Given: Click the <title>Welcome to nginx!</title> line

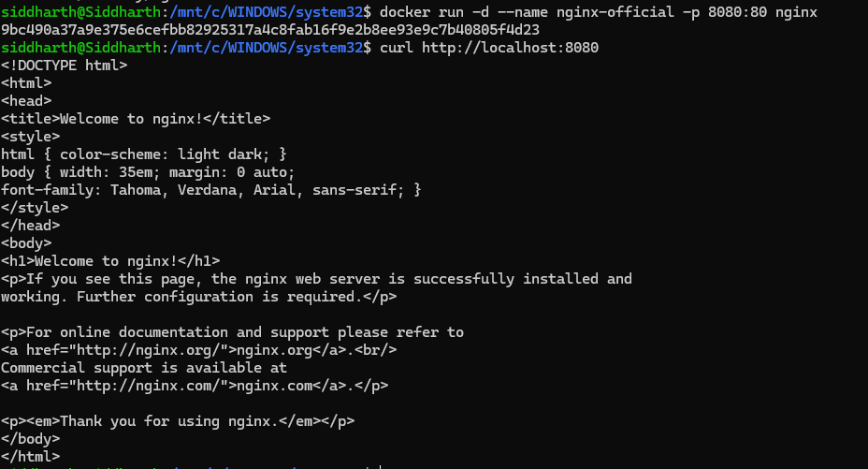Looking at the screenshot, I should (136, 119).
